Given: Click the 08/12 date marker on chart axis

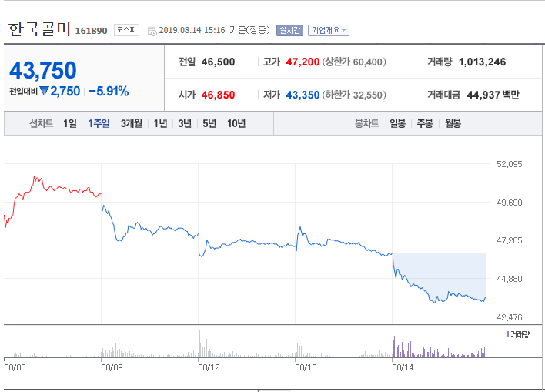Looking at the screenshot, I should pyautogui.click(x=209, y=367).
